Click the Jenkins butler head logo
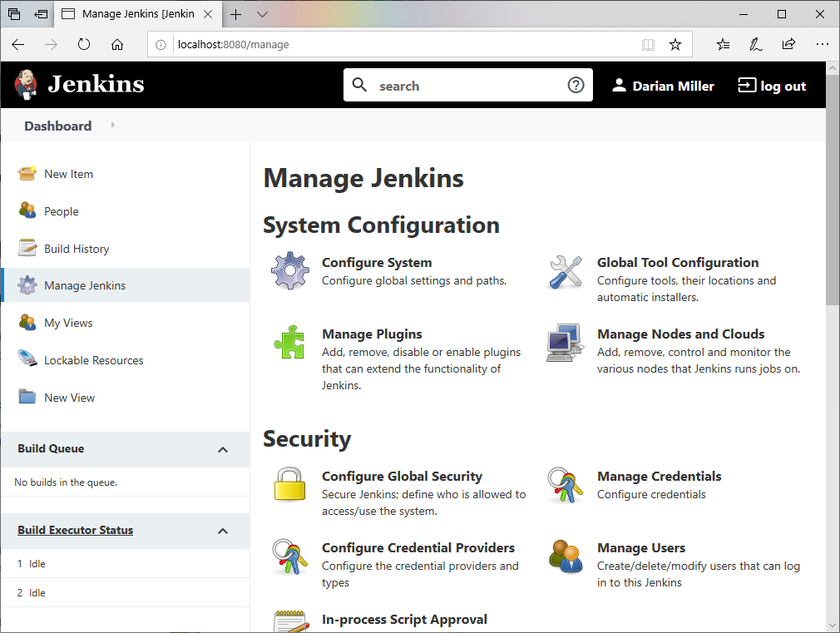Image resolution: width=840 pixels, height=633 pixels. (26, 84)
